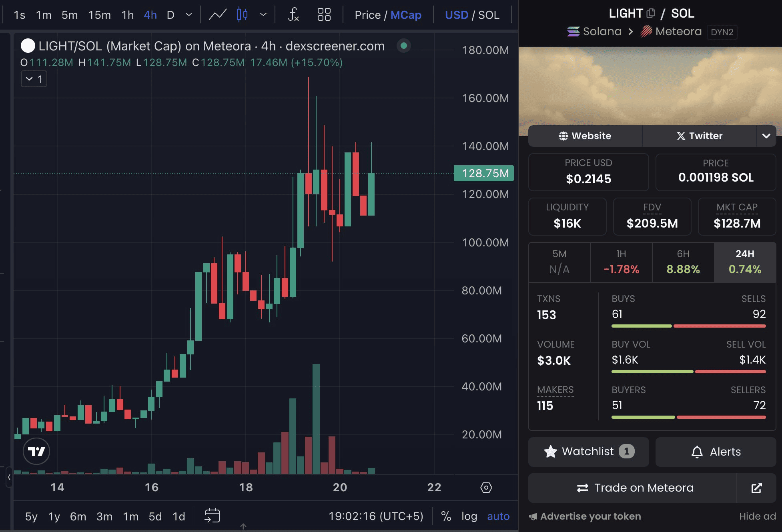Add pair to Watchlist
The width and height of the screenshot is (782, 532).
click(x=588, y=452)
